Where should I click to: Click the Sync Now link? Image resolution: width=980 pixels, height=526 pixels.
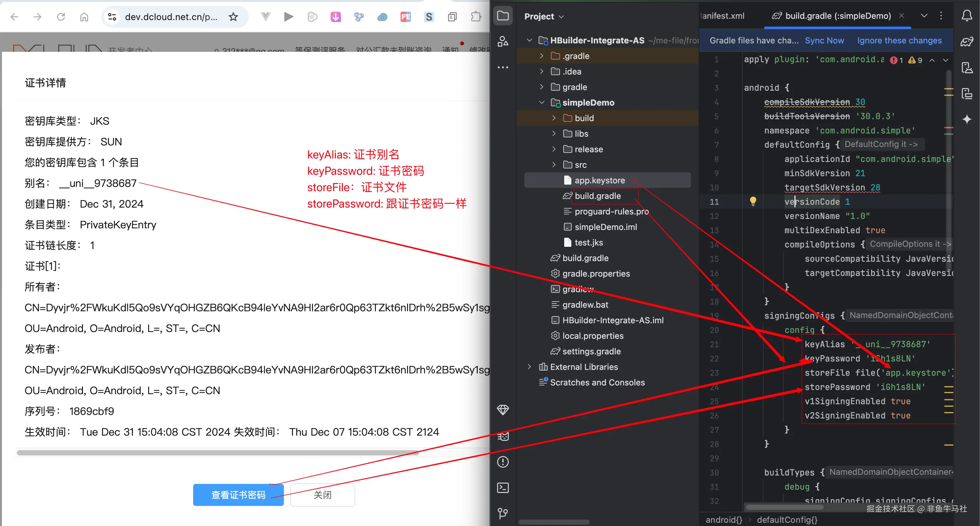pyautogui.click(x=824, y=41)
